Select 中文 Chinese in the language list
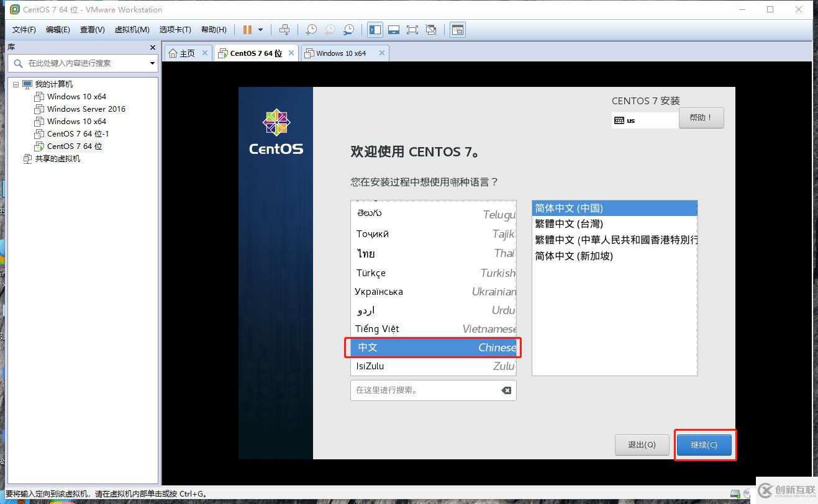 click(434, 348)
